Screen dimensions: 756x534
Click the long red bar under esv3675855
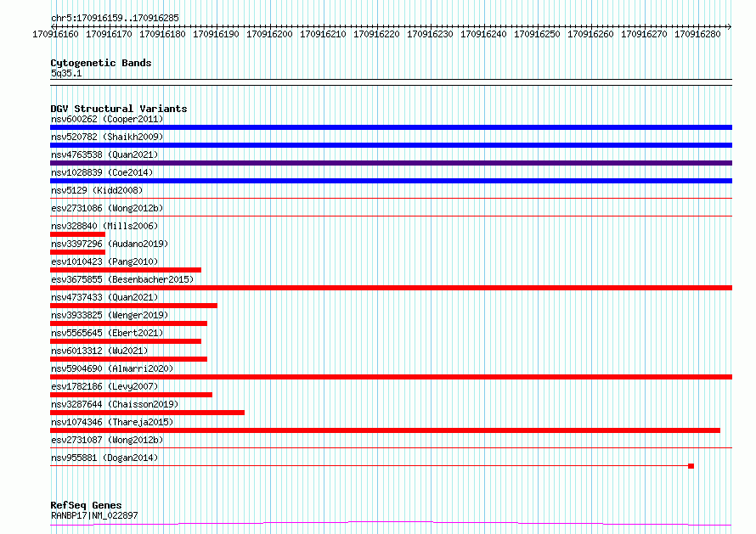pos(391,288)
